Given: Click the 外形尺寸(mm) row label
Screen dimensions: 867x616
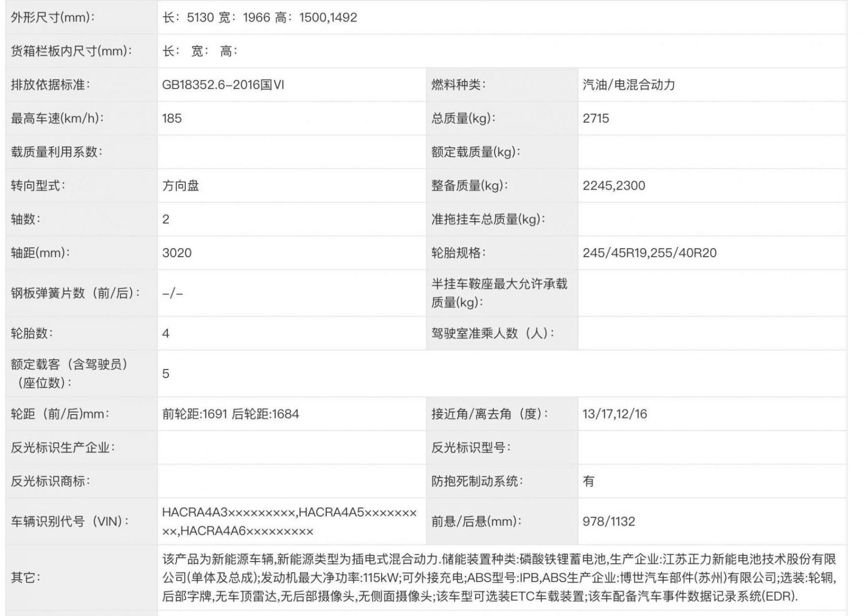Looking at the screenshot, I should 53,18.
